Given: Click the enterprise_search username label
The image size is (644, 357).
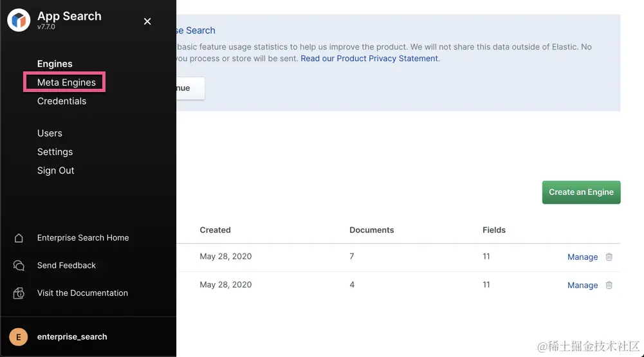Looking at the screenshot, I should tap(72, 336).
